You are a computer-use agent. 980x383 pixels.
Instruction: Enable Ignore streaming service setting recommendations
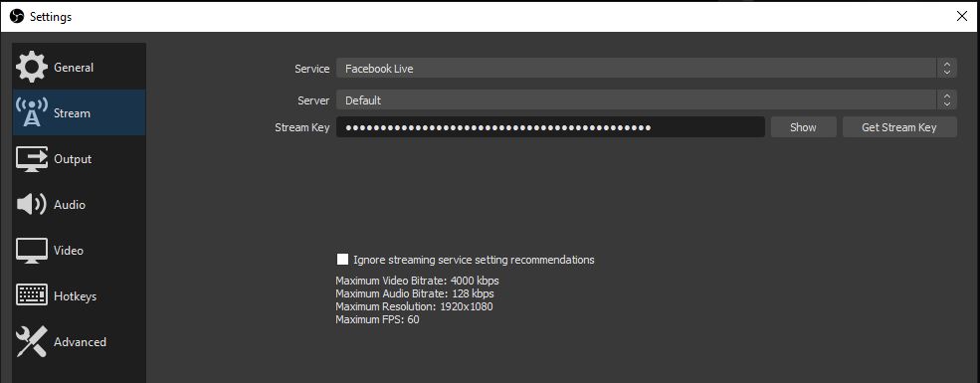click(x=342, y=260)
